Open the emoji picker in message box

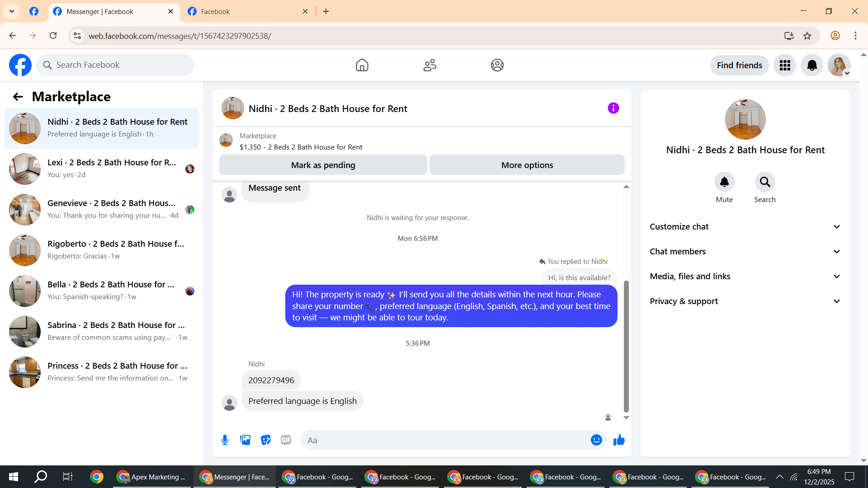pyautogui.click(x=596, y=440)
